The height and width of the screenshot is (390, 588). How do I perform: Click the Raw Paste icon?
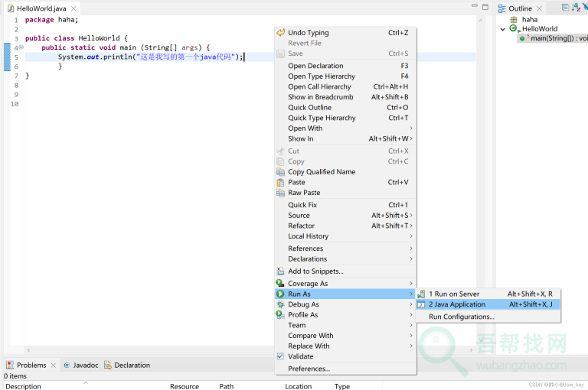point(280,193)
